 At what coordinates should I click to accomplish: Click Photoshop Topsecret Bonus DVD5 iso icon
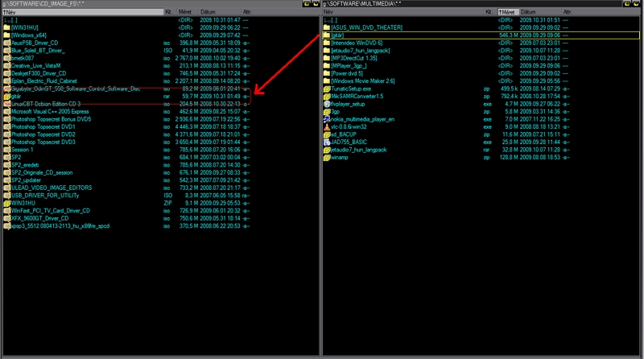6,119
